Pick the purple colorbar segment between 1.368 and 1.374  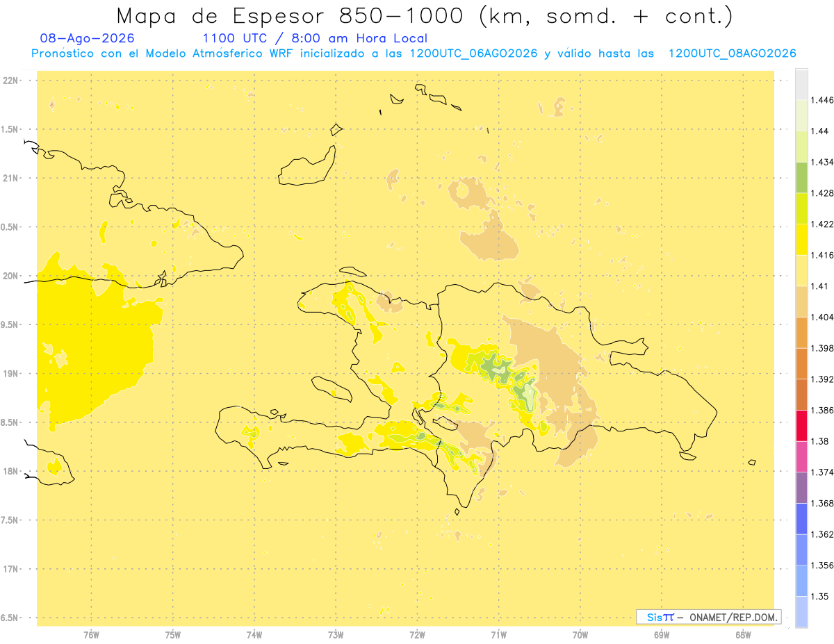click(801, 488)
